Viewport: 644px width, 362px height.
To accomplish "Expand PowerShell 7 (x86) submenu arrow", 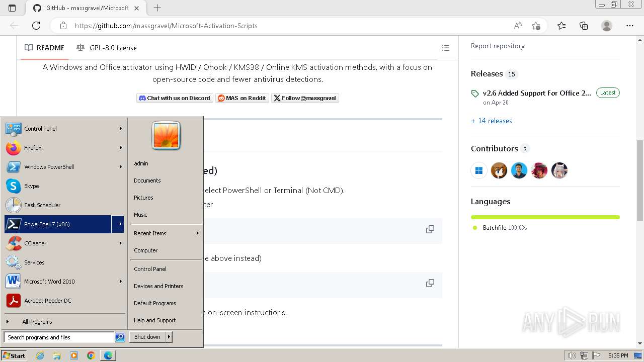I will [x=118, y=224].
